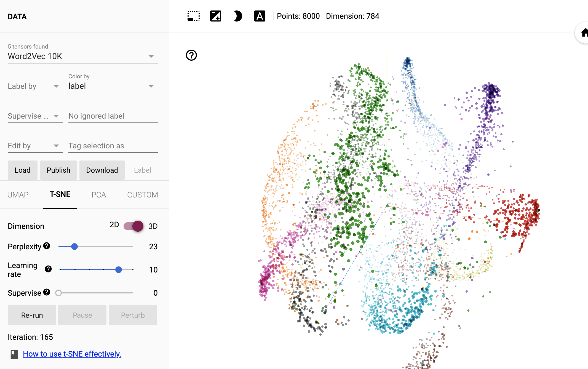This screenshot has height=369, width=588.
Task: Enable the box selection mode tool
Action: point(193,16)
